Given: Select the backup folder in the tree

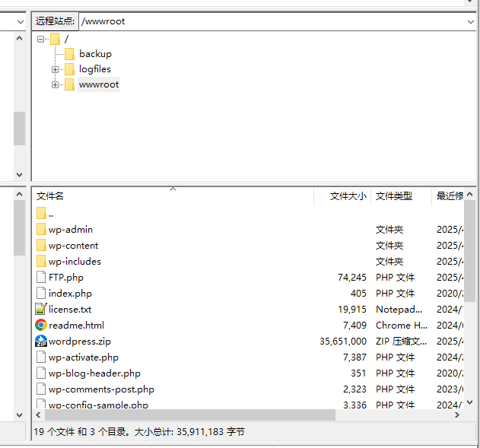Looking at the screenshot, I should (x=95, y=54).
